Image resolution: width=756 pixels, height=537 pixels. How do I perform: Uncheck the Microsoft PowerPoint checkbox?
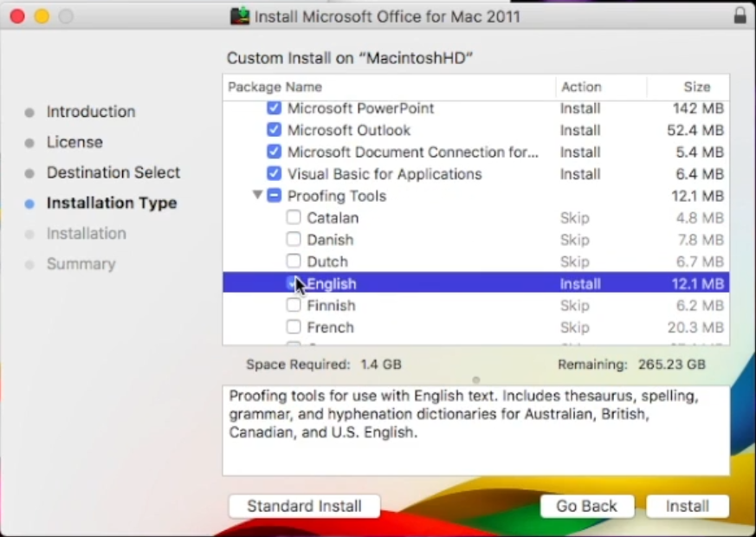click(x=274, y=107)
